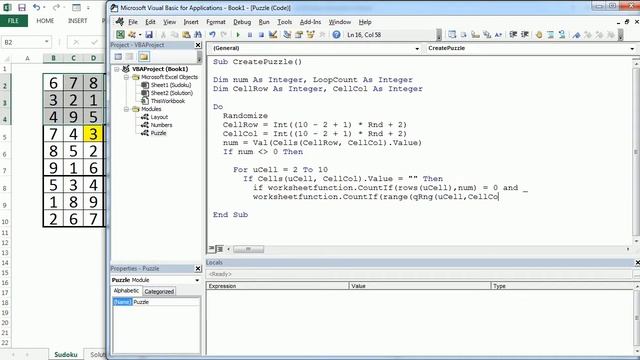Click the View Microsoft Excel toolbar icon
The width and height of the screenshot is (640, 360).
point(120,35)
